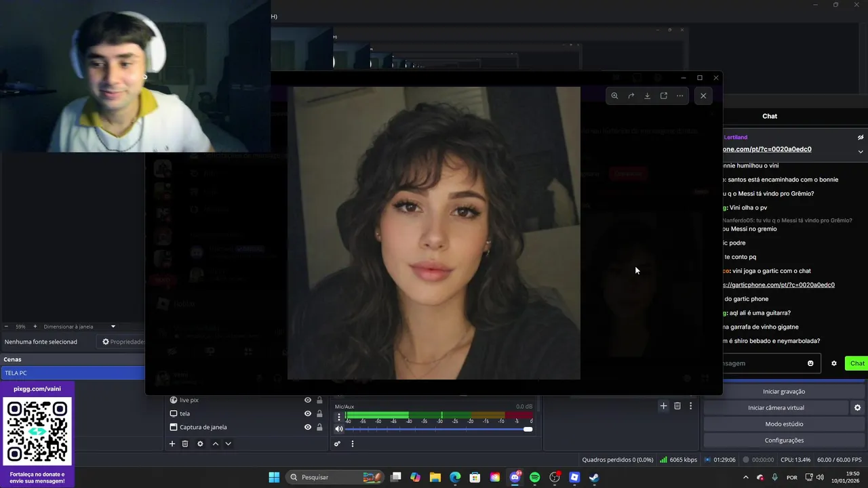Zoom into the image in the viewer

pos(614,96)
